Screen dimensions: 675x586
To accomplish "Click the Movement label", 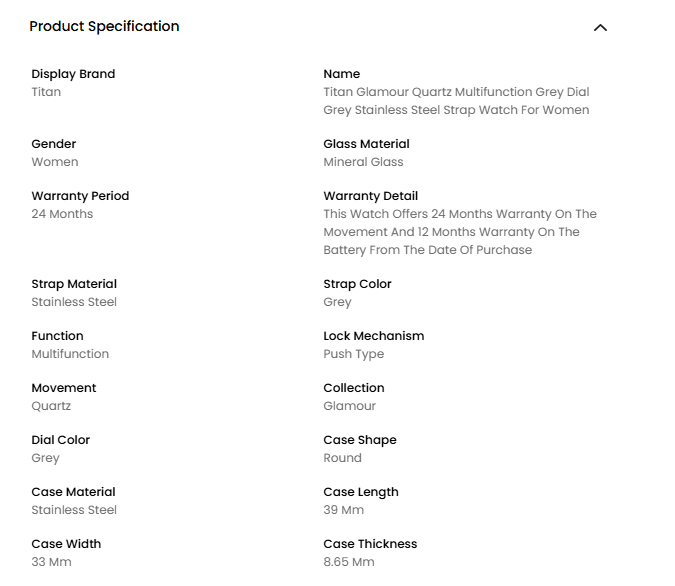I will [64, 388].
